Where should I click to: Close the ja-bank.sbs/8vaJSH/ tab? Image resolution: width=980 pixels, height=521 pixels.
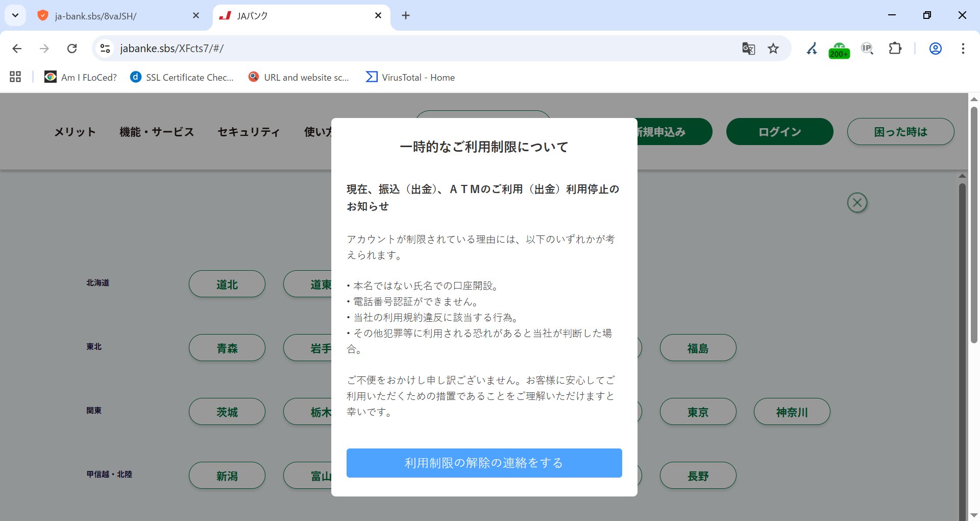[x=196, y=16]
